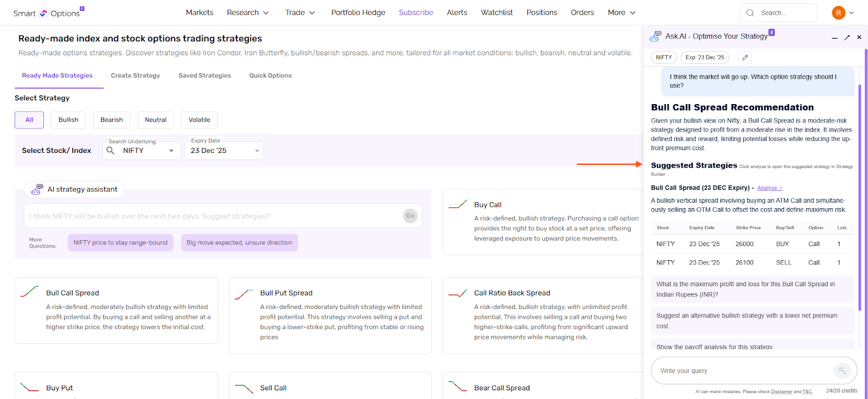Image resolution: width=868 pixels, height=399 pixels.
Task: Click the search magnifier in Search Underlying
Action: coord(111,151)
